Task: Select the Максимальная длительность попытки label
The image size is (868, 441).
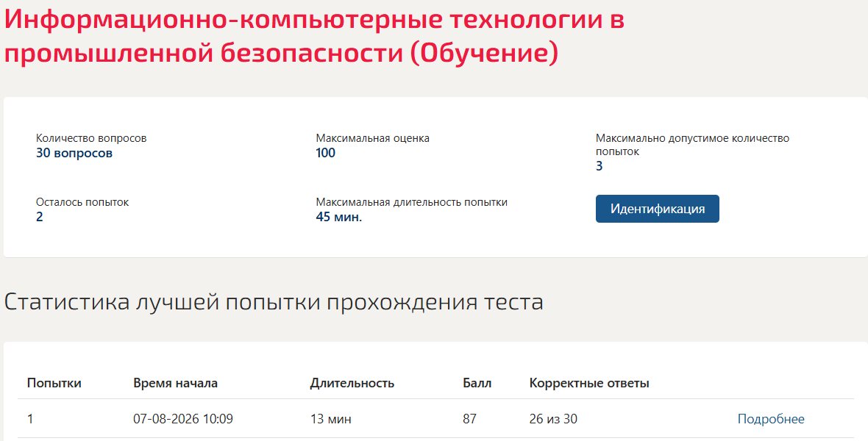Action: (x=412, y=202)
